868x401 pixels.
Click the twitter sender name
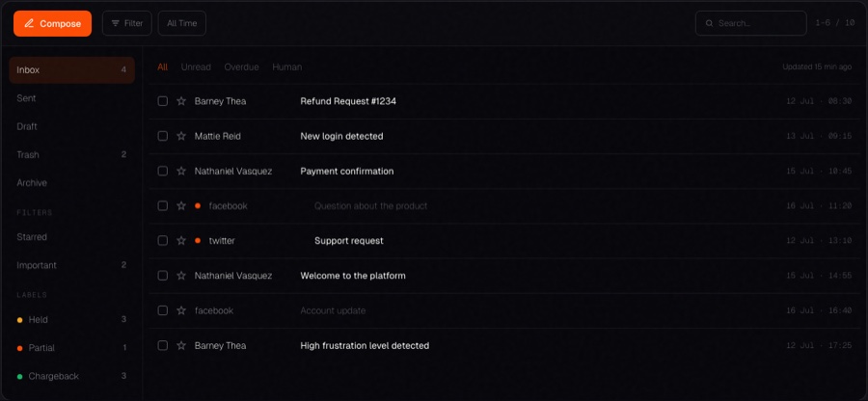222,241
